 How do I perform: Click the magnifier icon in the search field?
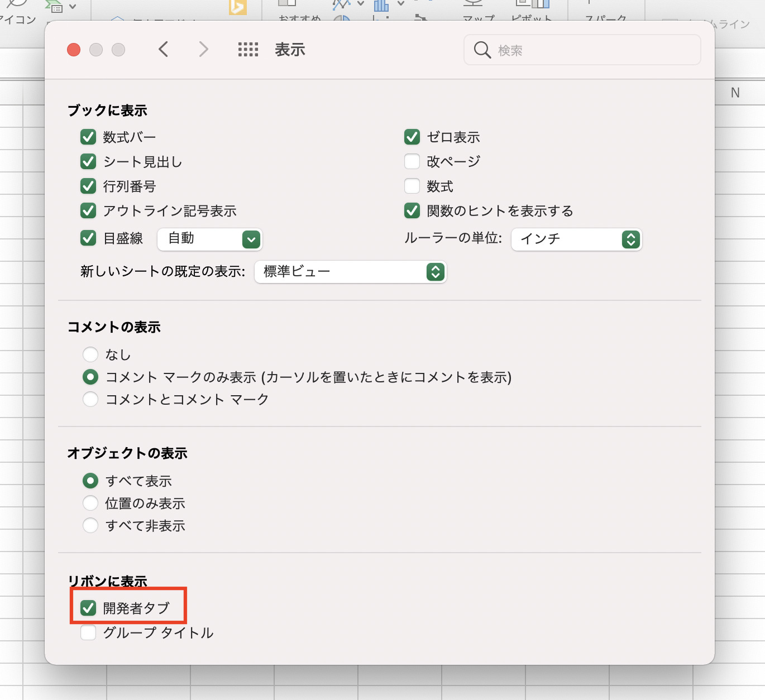point(481,50)
